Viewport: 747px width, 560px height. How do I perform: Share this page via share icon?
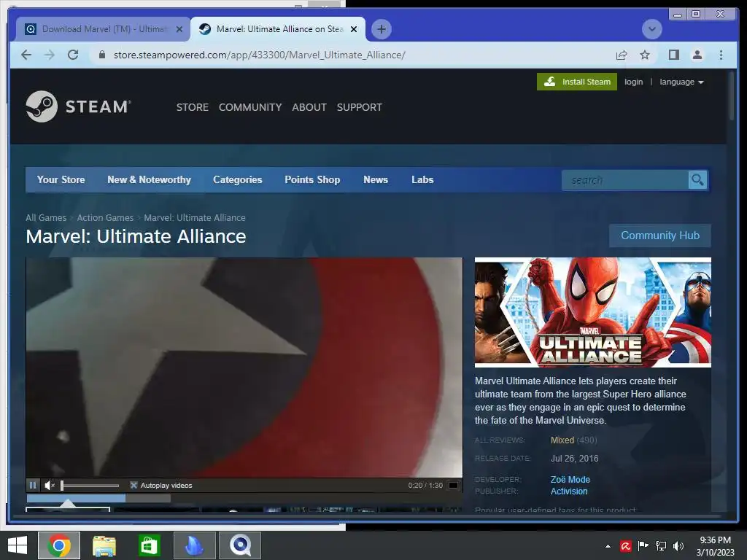click(x=622, y=55)
